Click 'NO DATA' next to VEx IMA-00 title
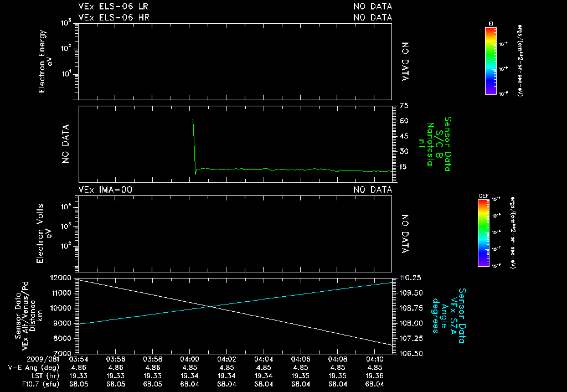This screenshot has height=392, width=567. click(x=373, y=190)
